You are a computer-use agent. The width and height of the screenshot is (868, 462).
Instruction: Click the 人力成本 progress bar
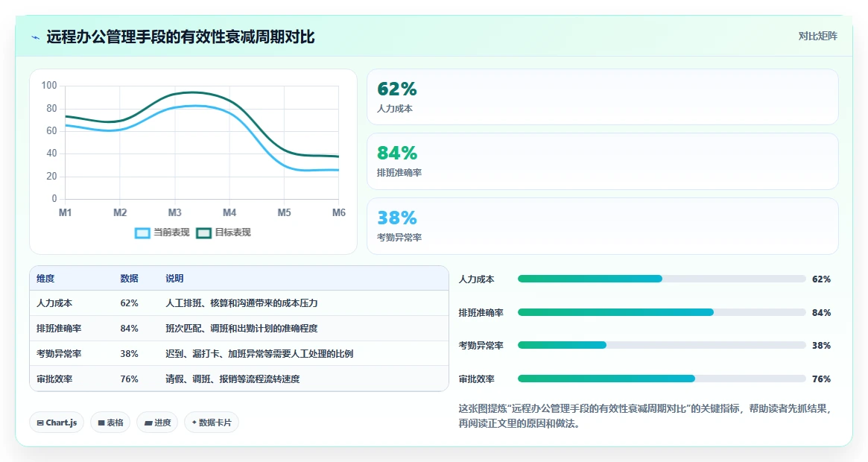point(662,279)
